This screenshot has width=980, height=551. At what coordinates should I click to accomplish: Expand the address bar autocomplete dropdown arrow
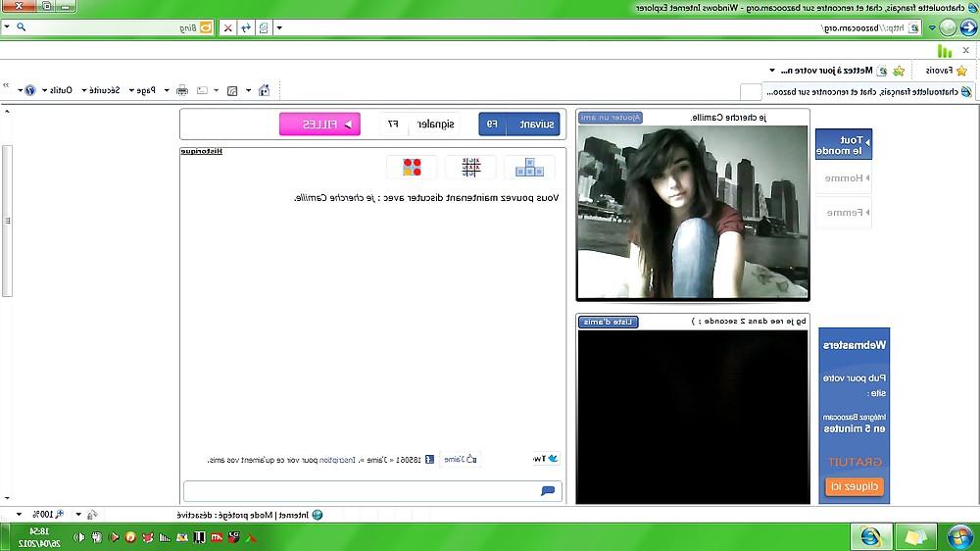click(x=279, y=27)
